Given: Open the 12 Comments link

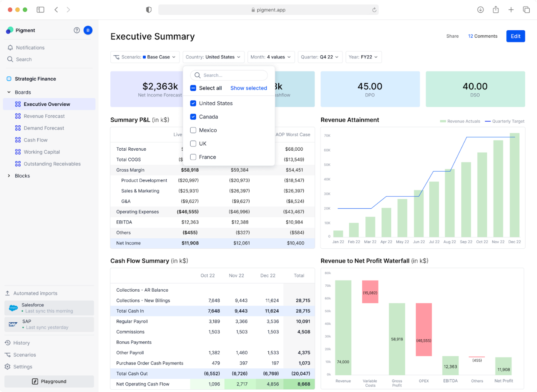Looking at the screenshot, I should pos(483,36).
